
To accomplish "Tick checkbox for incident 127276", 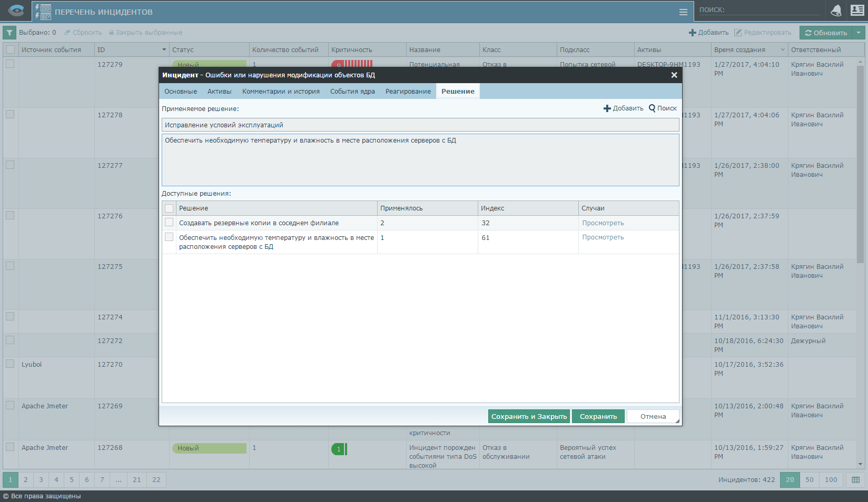I will 10,215.
